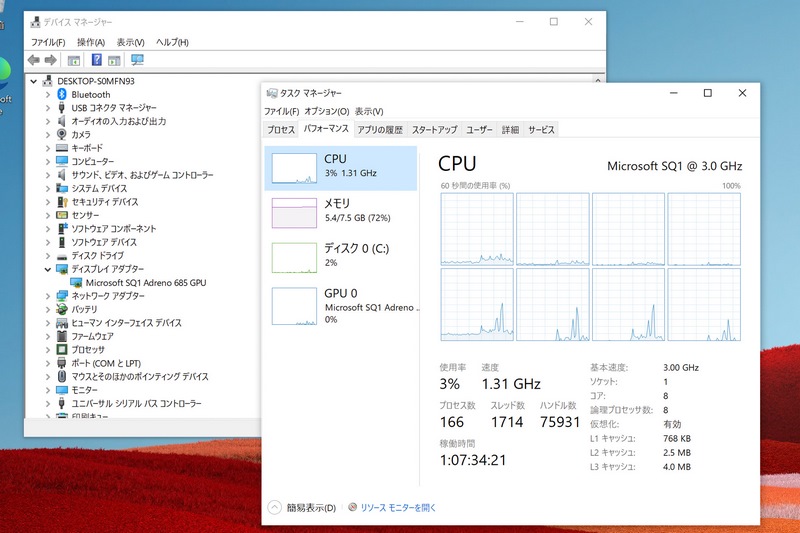Click the Bluetooth device icon
Viewport: 800px width, 533px height.
pos(62,94)
